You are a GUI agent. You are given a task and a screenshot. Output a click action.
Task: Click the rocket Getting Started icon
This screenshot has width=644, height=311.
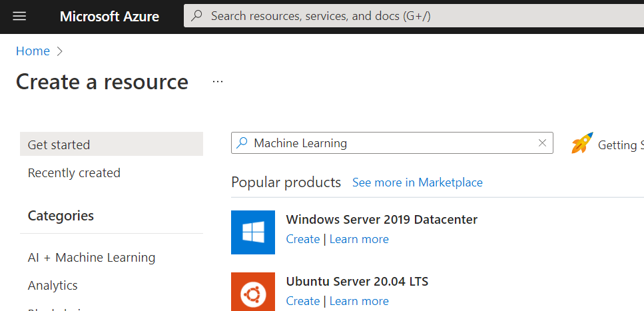coord(582,143)
